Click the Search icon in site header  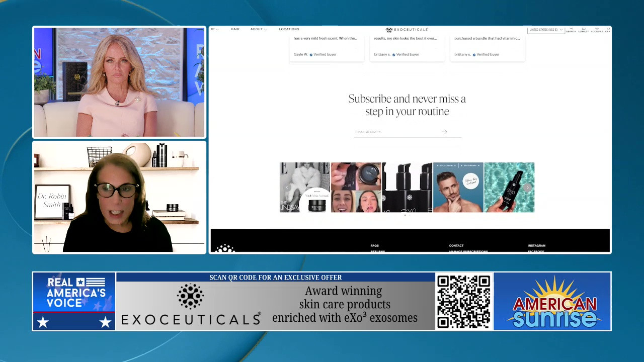(571, 30)
